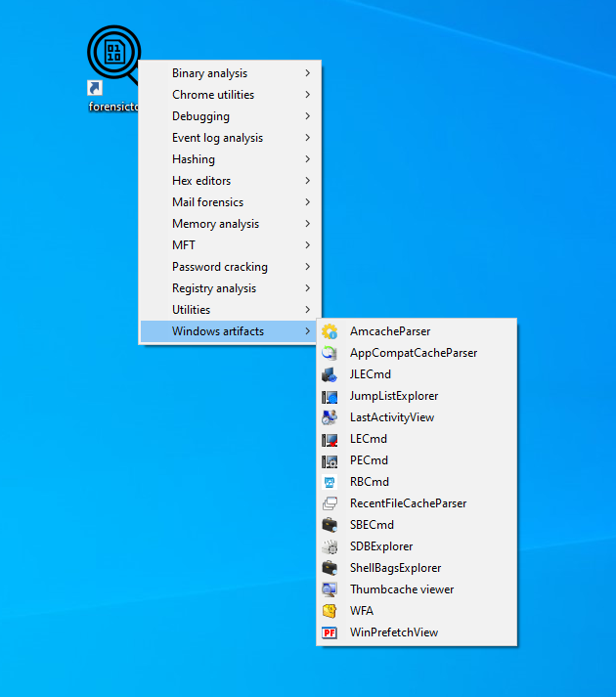The image size is (616, 697).
Task: Click the Memory analysis label
Action: [x=215, y=224]
